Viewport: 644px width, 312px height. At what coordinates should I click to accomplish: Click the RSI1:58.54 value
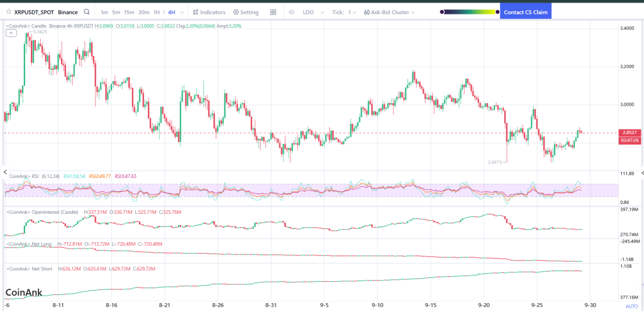point(74,176)
